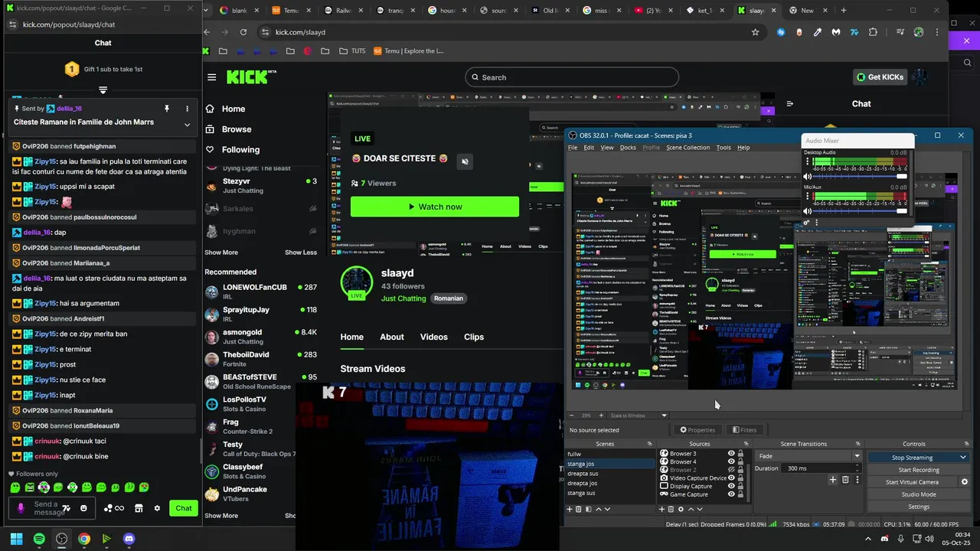Image resolution: width=980 pixels, height=551 pixels.
Task: Pop out the Scenes dock
Action: (x=649, y=444)
